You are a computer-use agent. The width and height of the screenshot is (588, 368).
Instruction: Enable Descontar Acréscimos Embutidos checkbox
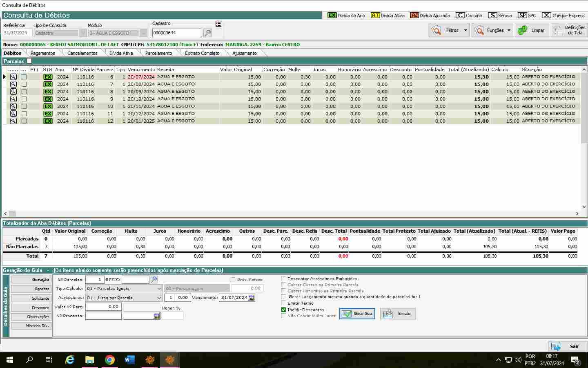[x=283, y=278]
